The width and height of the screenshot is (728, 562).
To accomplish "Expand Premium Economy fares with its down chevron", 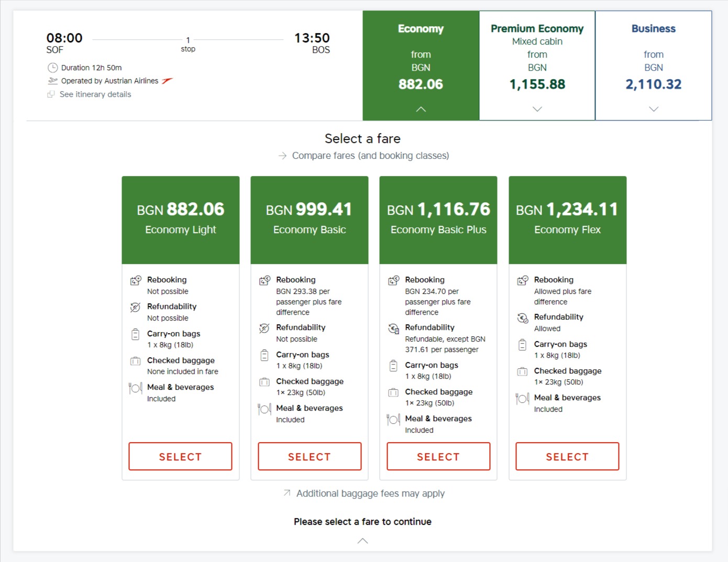I will tap(537, 109).
